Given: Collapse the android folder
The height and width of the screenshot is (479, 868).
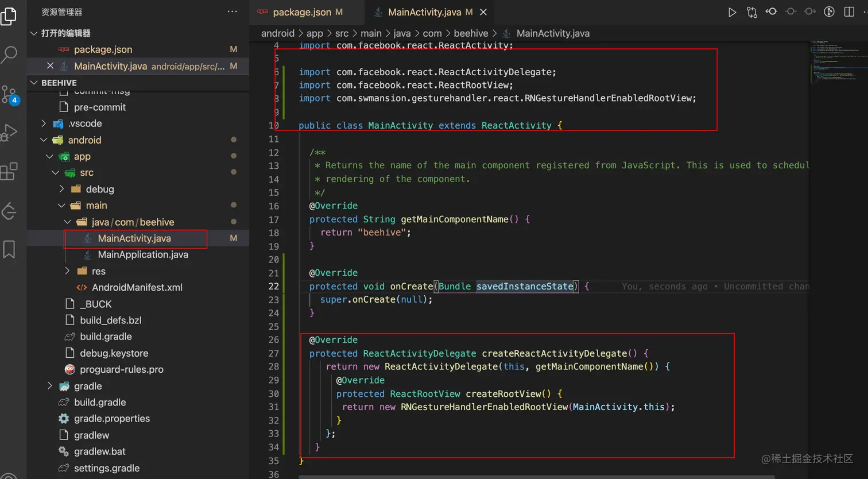Looking at the screenshot, I should 44,140.
